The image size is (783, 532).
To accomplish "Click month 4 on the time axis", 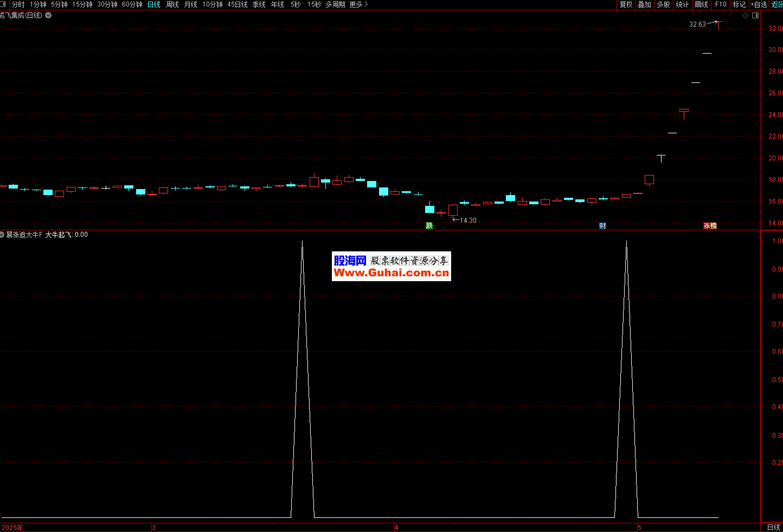I will pos(397,528).
